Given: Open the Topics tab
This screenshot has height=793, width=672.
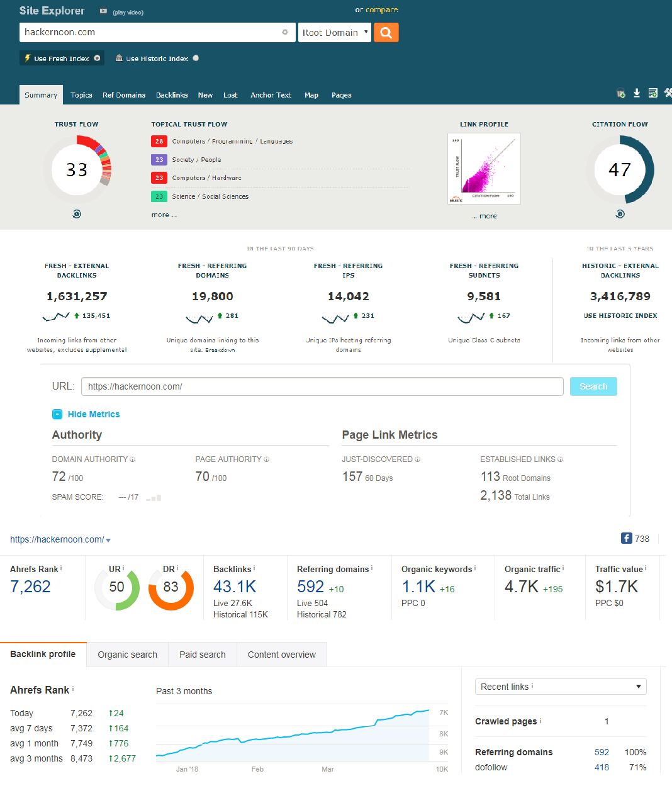Looking at the screenshot, I should pyautogui.click(x=81, y=95).
